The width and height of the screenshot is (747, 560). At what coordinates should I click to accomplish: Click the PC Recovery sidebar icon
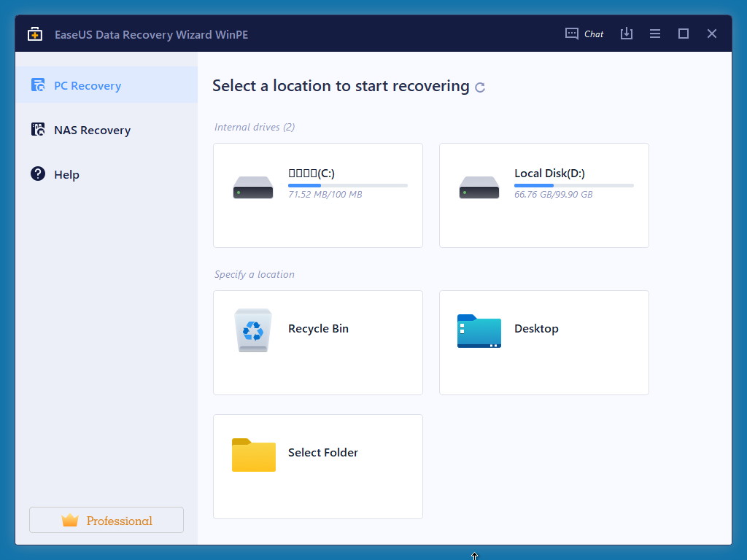coord(38,85)
